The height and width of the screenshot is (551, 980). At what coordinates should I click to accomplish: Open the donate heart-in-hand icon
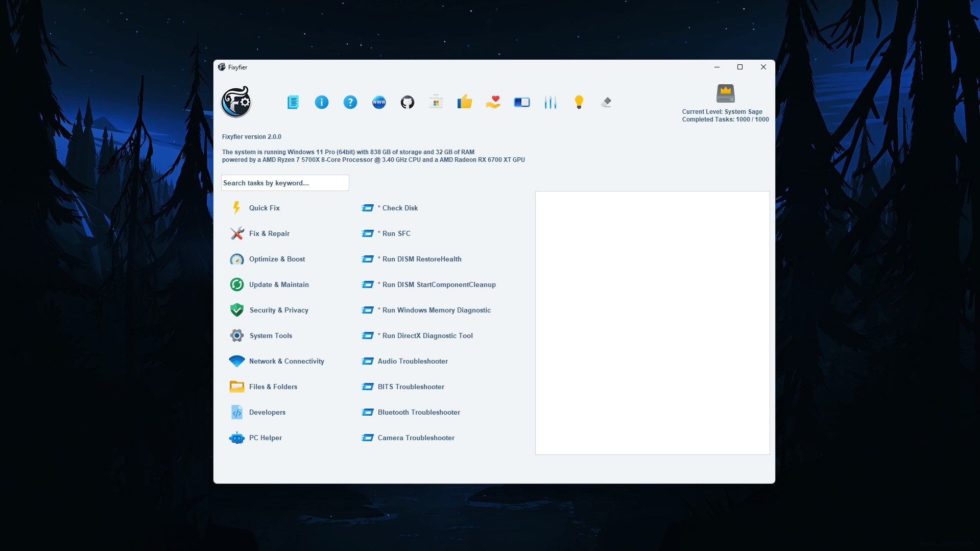coord(493,102)
